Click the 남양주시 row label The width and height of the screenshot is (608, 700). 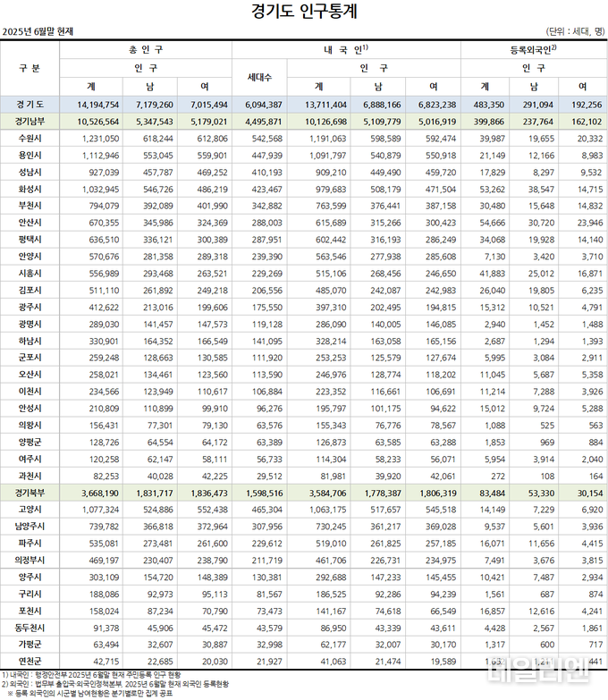pos(30,527)
